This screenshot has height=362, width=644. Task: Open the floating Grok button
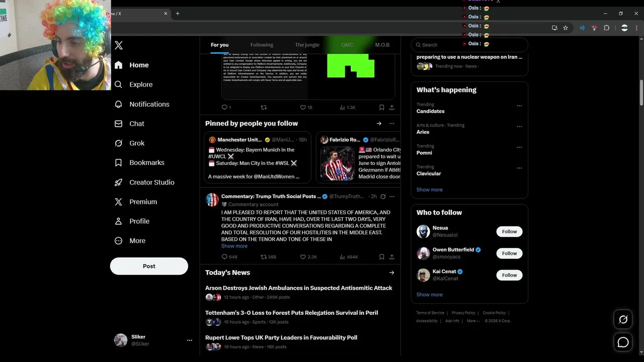[x=623, y=319]
